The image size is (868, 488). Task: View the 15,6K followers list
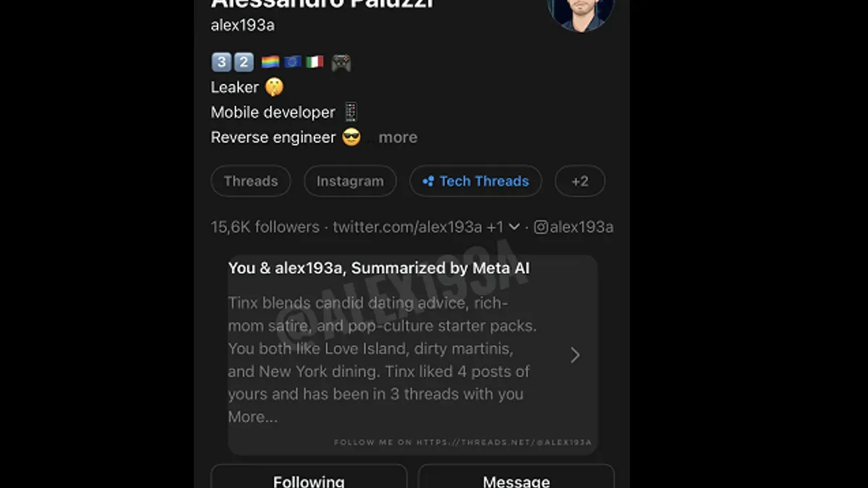click(265, 226)
